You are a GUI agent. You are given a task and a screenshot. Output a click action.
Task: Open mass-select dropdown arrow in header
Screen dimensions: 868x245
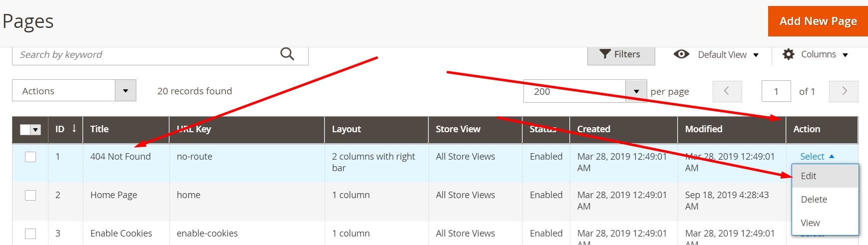[35, 130]
